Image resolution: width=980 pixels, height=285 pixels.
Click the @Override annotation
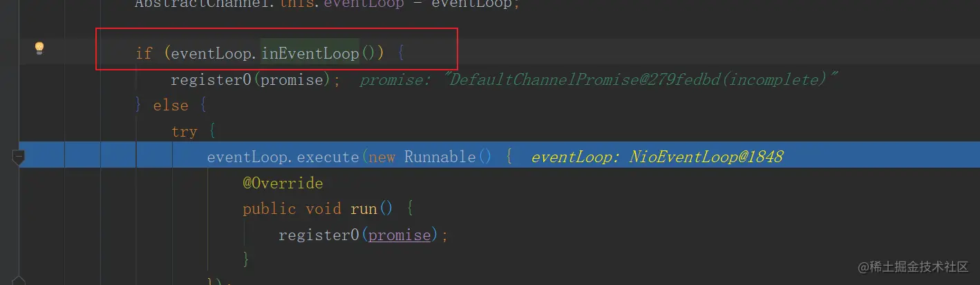283,184
